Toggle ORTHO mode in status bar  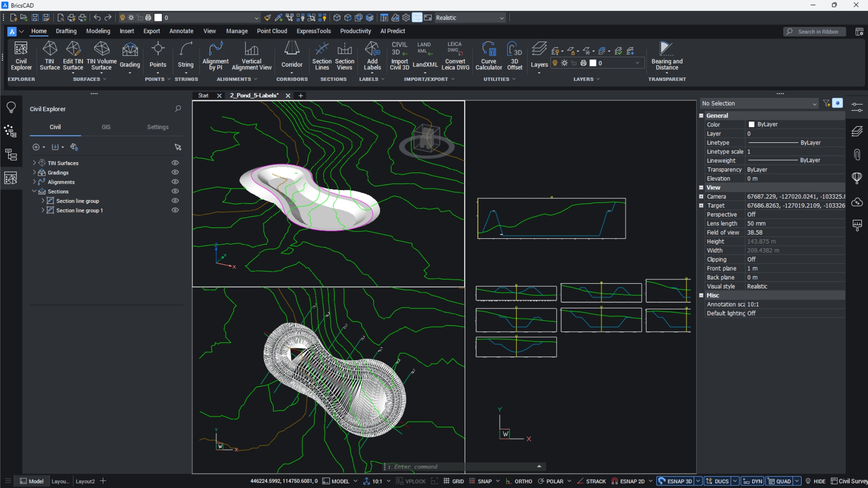tap(523, 481)
